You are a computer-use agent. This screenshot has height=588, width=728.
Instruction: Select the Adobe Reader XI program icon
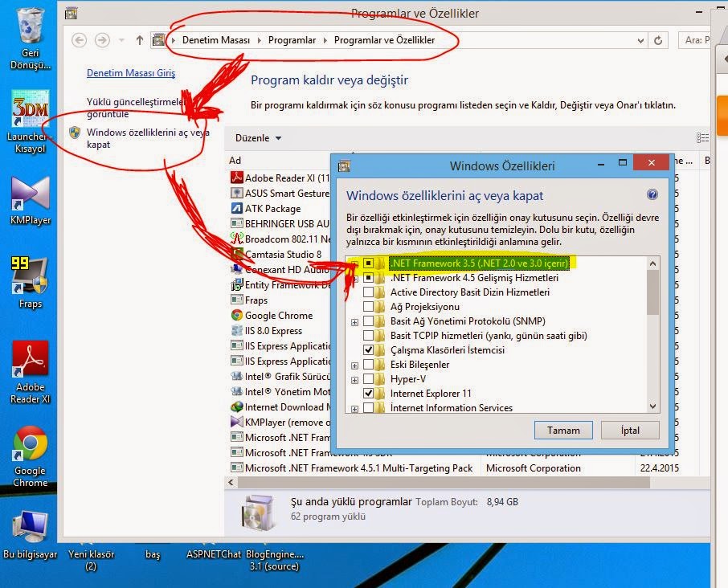(237, 178)
